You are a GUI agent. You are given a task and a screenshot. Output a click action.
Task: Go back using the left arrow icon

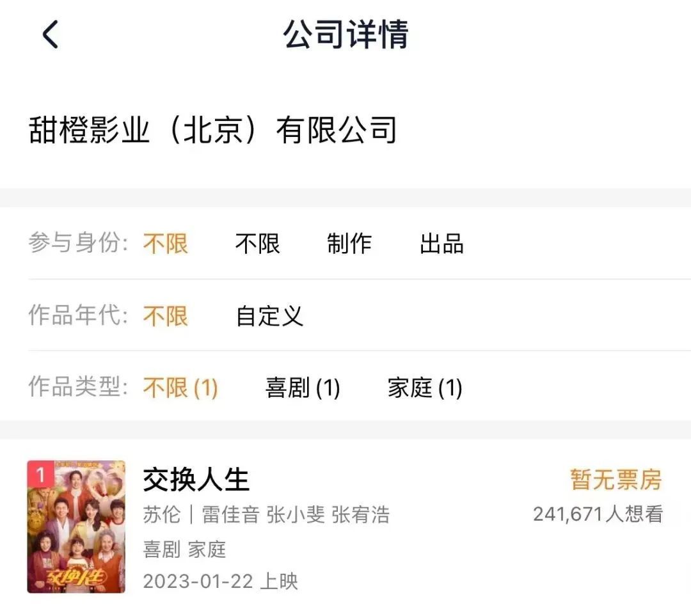[51, 35]
